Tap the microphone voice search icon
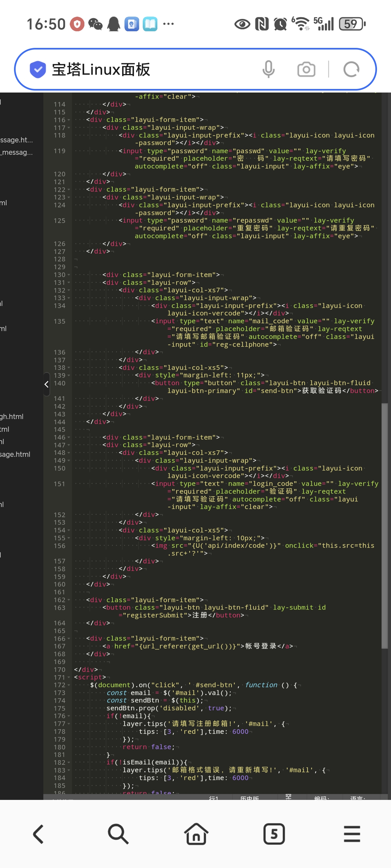 coord(268,69)
